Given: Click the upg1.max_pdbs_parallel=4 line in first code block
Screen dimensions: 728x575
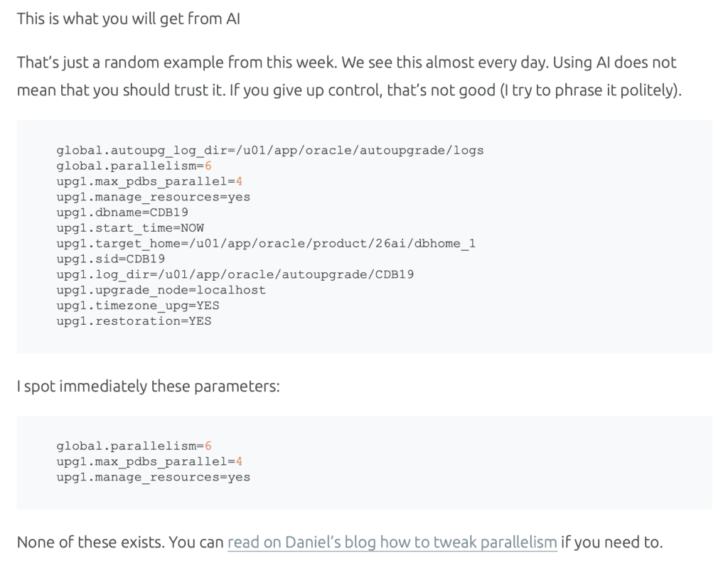Looking at the screenshot, I should click(149, 181).
